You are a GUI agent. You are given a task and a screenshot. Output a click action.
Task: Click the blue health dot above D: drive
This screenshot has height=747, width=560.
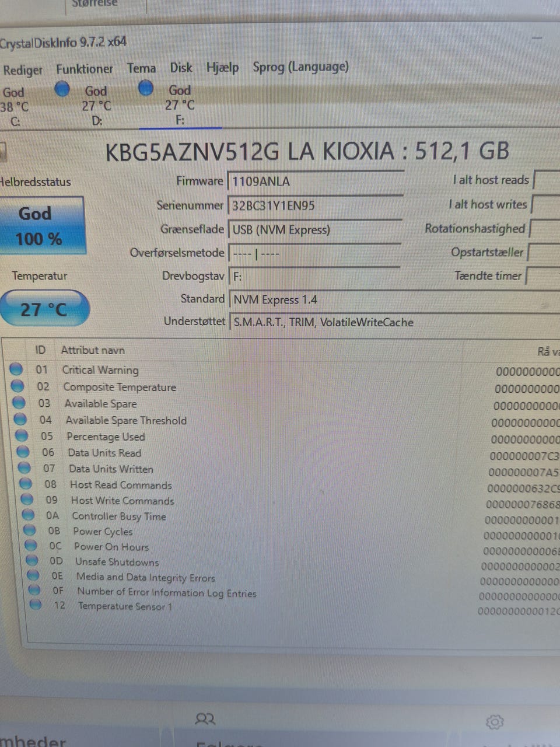pos(62,89)
